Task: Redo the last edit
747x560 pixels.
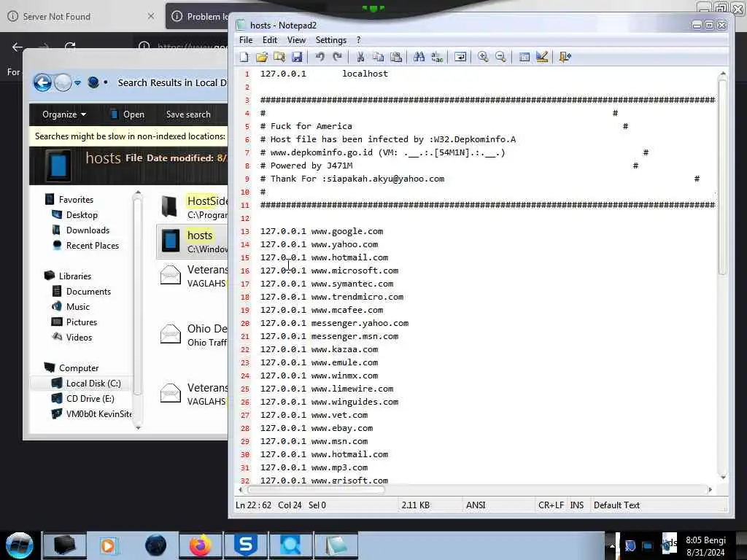Action: (337, 57)
